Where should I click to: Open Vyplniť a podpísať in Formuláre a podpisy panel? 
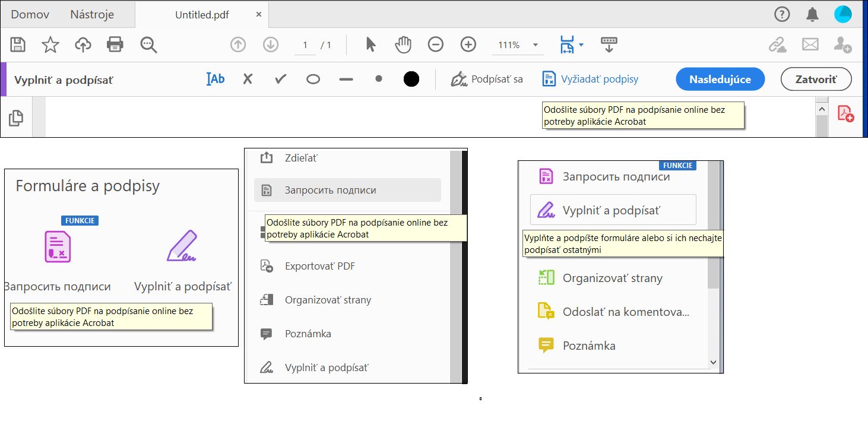182,261
